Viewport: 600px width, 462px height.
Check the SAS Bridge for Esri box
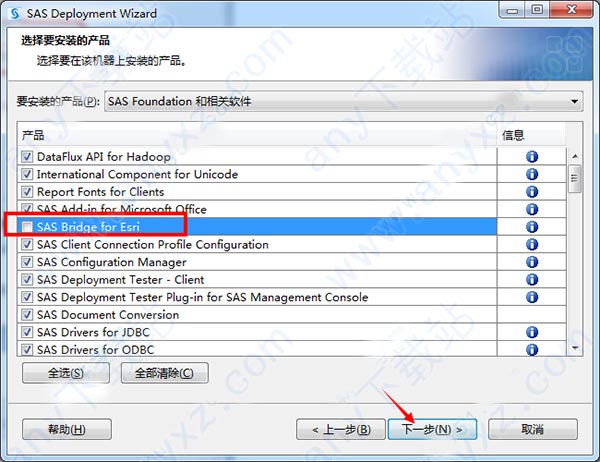[27, 227]
